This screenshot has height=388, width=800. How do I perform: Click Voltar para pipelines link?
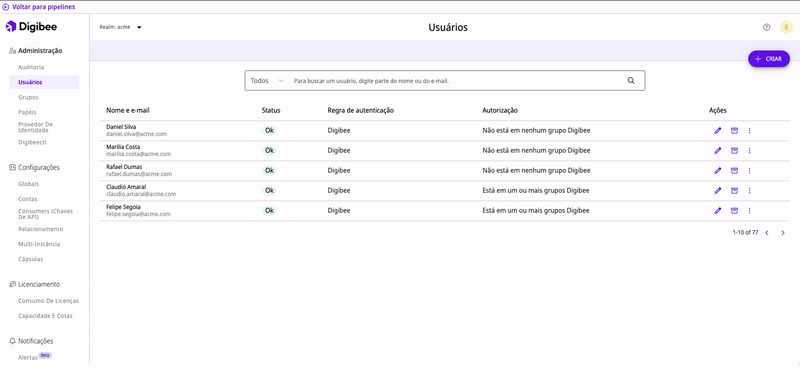(x=39, y=7)
